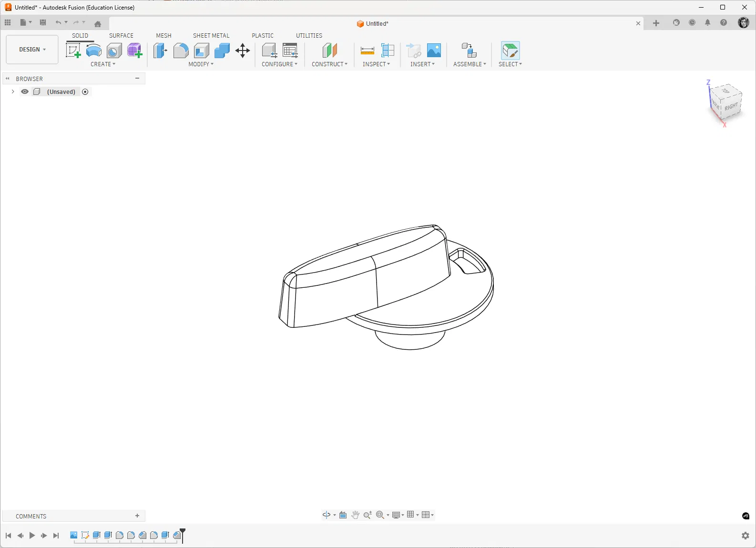
Task: Expand the CREATE dropdown menu
Action: click(x=103, y=64)
